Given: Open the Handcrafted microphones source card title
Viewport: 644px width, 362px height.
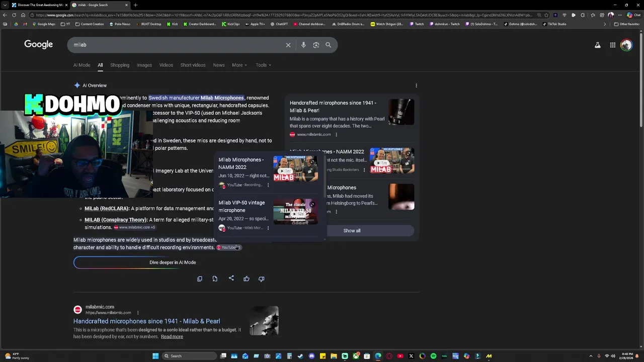Looking at the screenshot, I should coord(333,107).
